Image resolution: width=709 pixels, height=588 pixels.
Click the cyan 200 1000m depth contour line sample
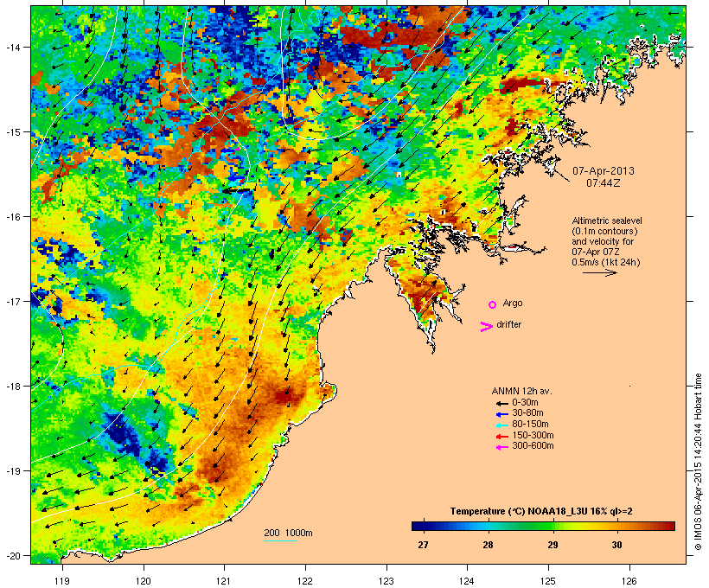281,541
